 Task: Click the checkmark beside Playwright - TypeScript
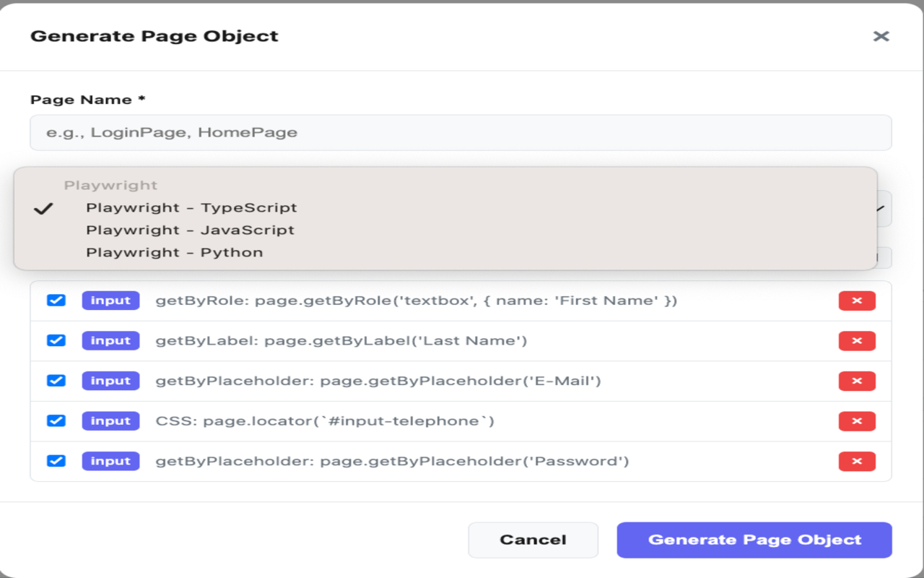pyautogui.click(x=45, y=209)
